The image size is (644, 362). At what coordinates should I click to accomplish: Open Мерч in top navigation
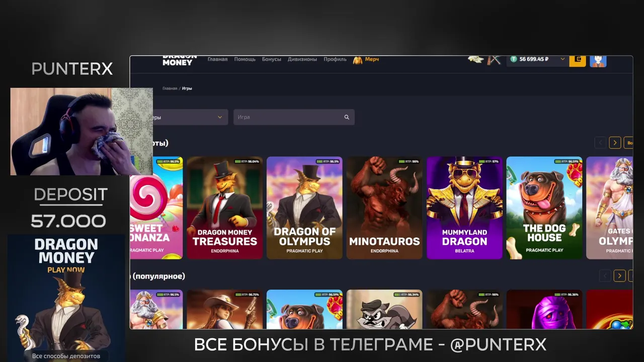point(372,59)
